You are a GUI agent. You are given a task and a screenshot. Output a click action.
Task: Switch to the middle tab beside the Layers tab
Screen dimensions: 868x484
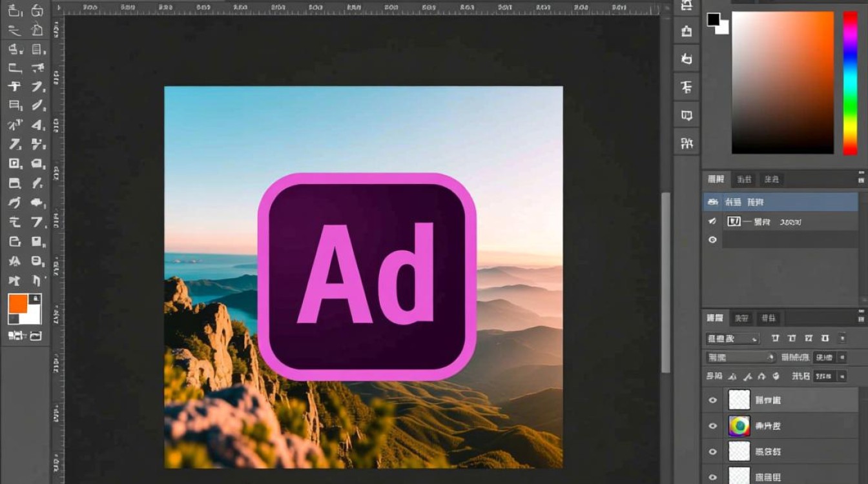click(742, 318)
